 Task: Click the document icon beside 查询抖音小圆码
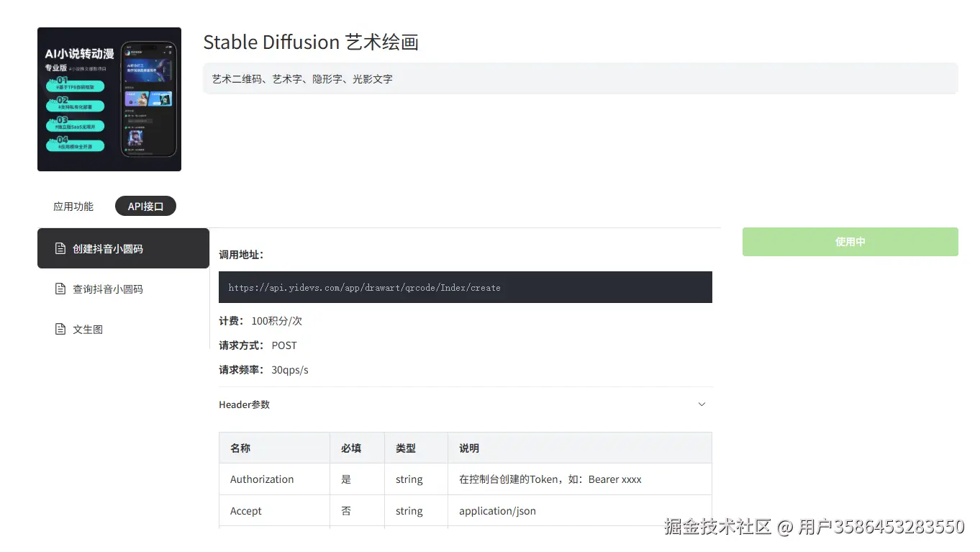(x=61, y=289)
